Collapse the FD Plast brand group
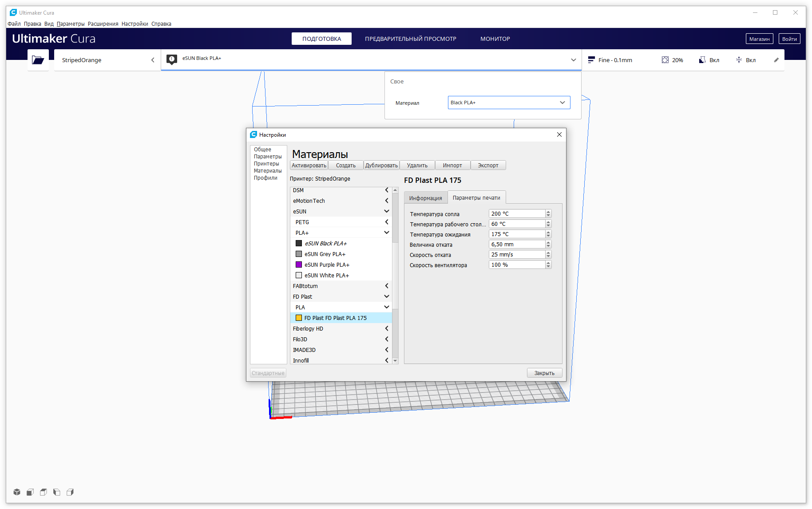Screen dimensions: 812x509 coord(387,296)
